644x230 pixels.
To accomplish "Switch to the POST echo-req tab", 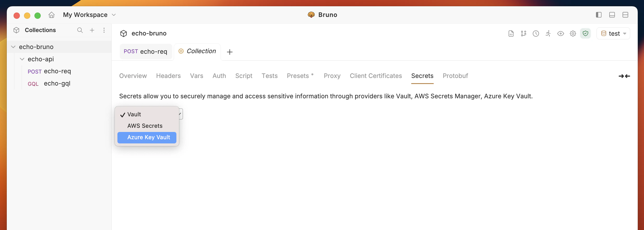I will tap(146, 52).
